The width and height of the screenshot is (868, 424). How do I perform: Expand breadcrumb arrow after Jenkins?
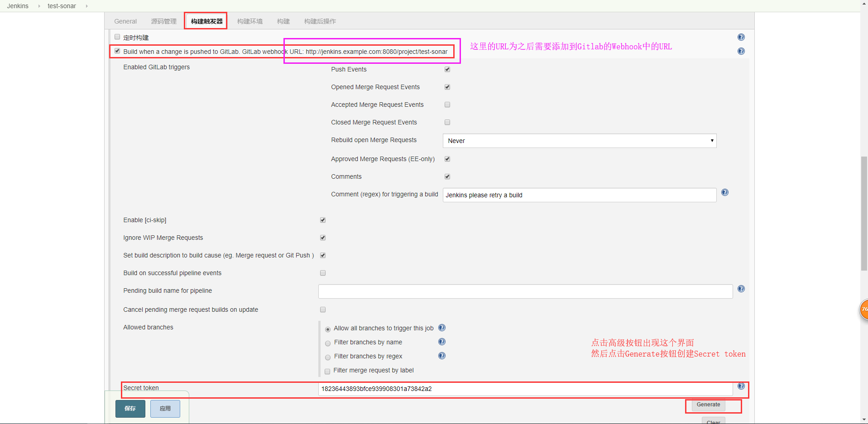tap(39, 6)
